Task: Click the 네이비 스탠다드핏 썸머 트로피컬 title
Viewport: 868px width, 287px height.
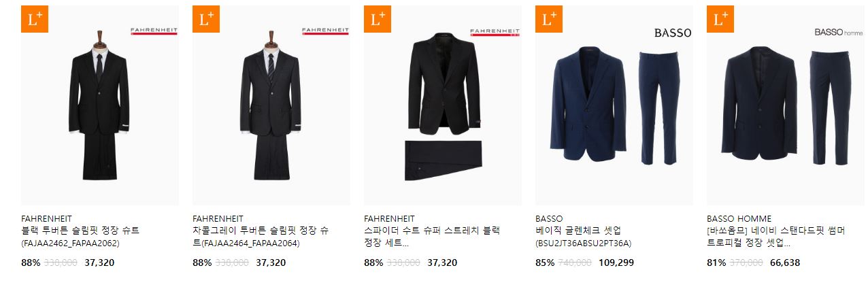Action: [x=775, y=237]
